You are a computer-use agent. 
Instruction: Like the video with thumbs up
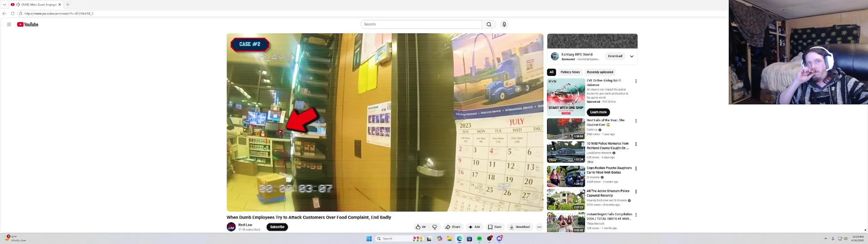pyautogui.click(x=421, y=227)
